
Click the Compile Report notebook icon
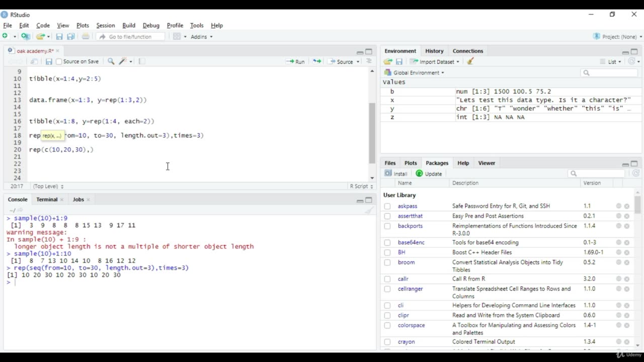(x=142, y=61)
